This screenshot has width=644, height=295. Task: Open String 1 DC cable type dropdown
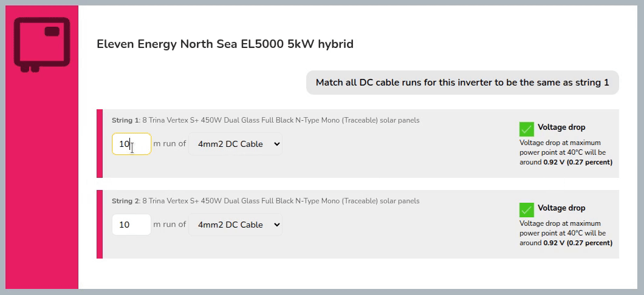pos(235,144)
